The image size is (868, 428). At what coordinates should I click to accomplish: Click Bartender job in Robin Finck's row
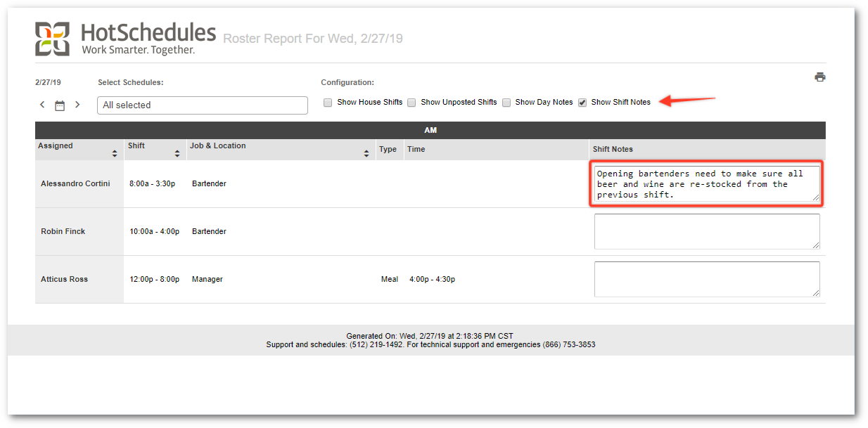(x=209, y=231)
